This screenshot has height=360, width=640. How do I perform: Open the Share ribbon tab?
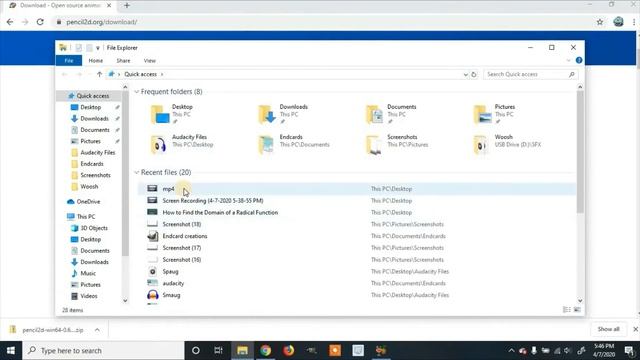(123, 60)
